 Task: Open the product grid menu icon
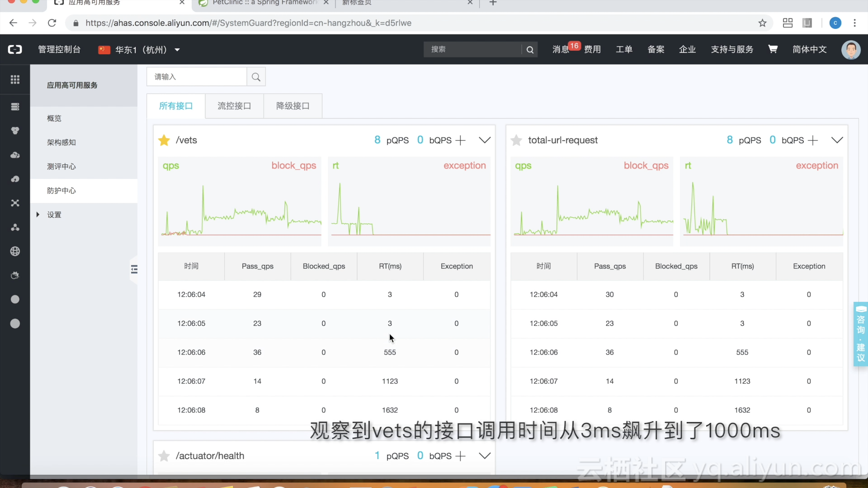[15, 80]
